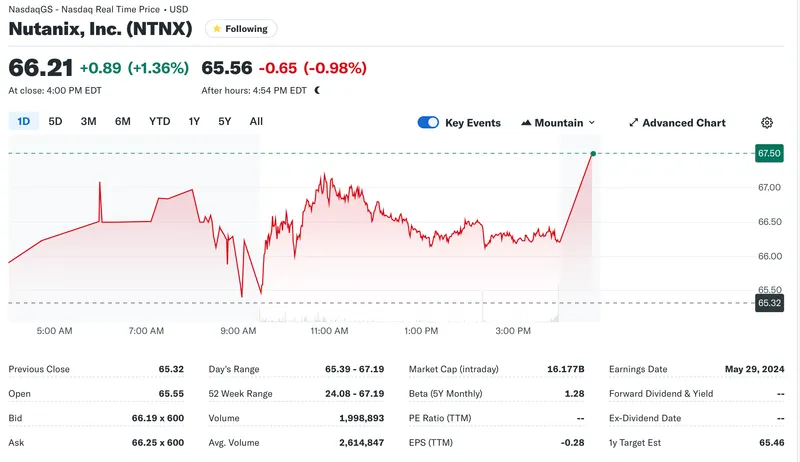Select the 1D time range tab

(x=23, y=122)
